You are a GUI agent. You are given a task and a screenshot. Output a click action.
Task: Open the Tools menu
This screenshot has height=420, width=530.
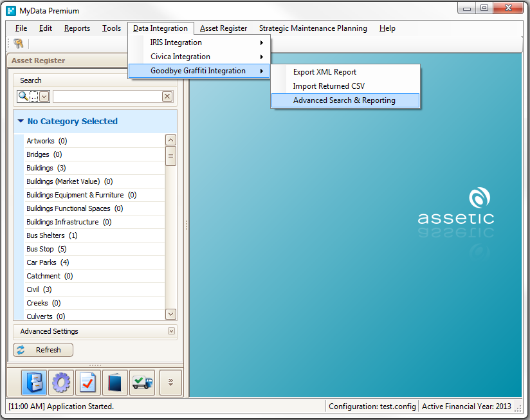pos(111,28)
